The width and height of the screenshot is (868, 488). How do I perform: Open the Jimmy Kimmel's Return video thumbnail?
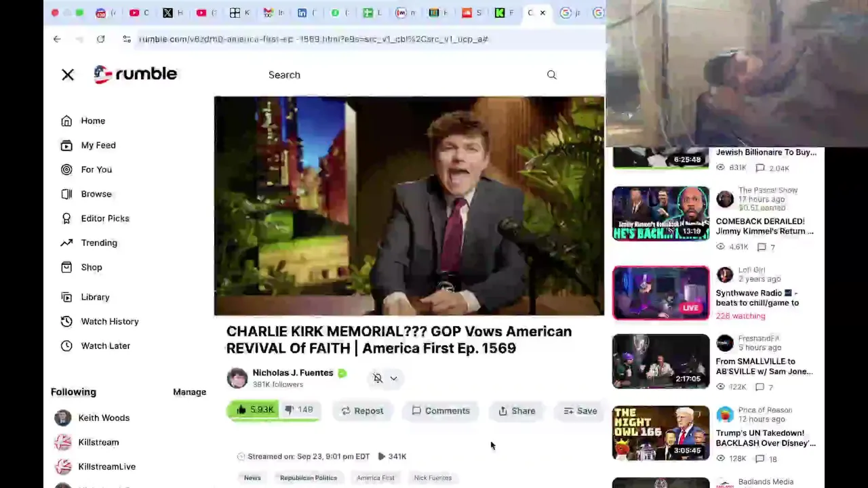tap(661, 213)
